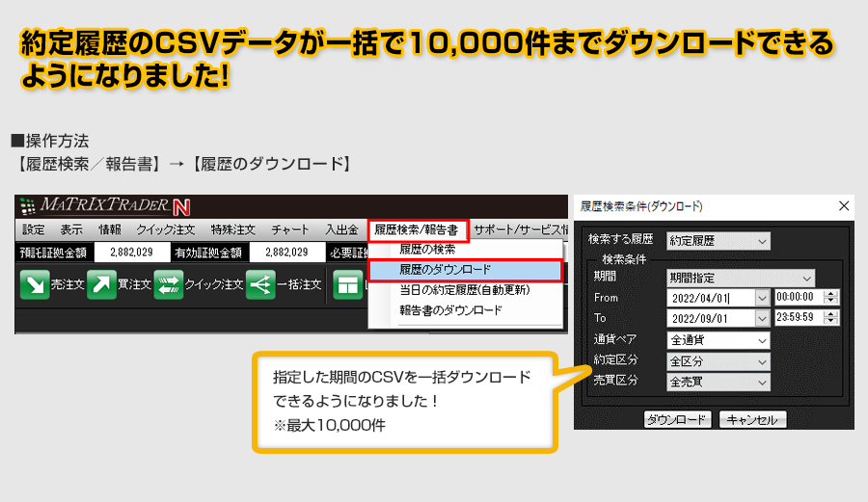Click the quick order (クイック注文) swap-arrows icon
The width and height of the screenshot is (868, 502).
168,285
